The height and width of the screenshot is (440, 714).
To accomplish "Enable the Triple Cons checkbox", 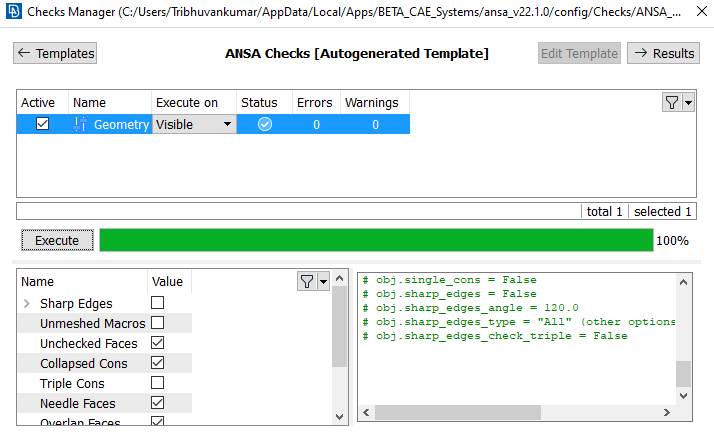I will point(158,383).
